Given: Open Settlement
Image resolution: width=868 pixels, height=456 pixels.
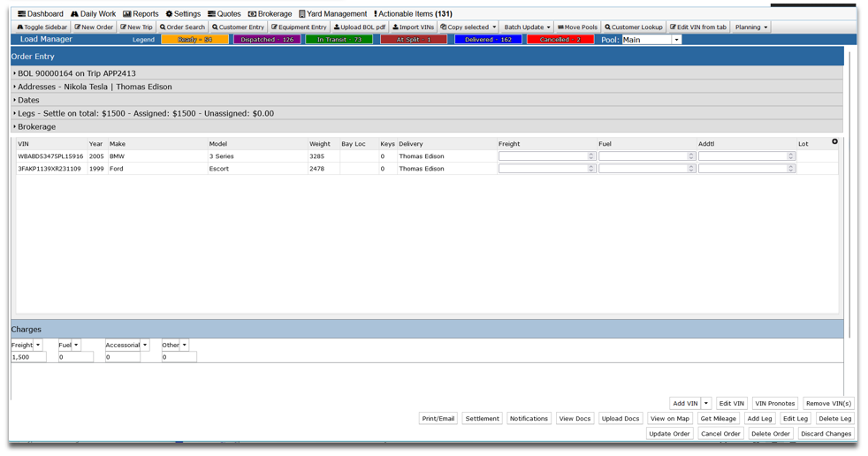Looking at the screenshot, I should [482, 418].
